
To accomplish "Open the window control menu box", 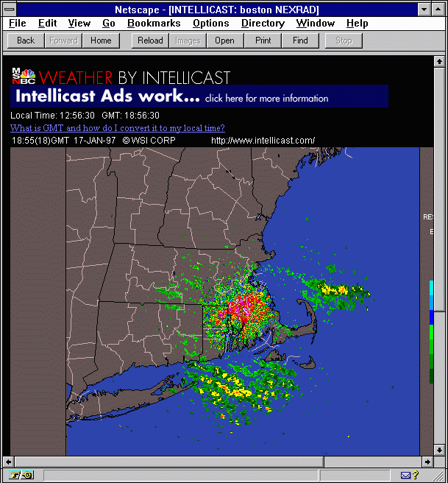I will (x=10, y=10).
